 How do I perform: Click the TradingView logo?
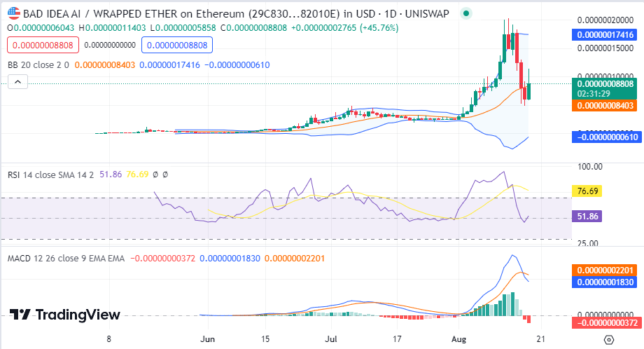(65, 315)
